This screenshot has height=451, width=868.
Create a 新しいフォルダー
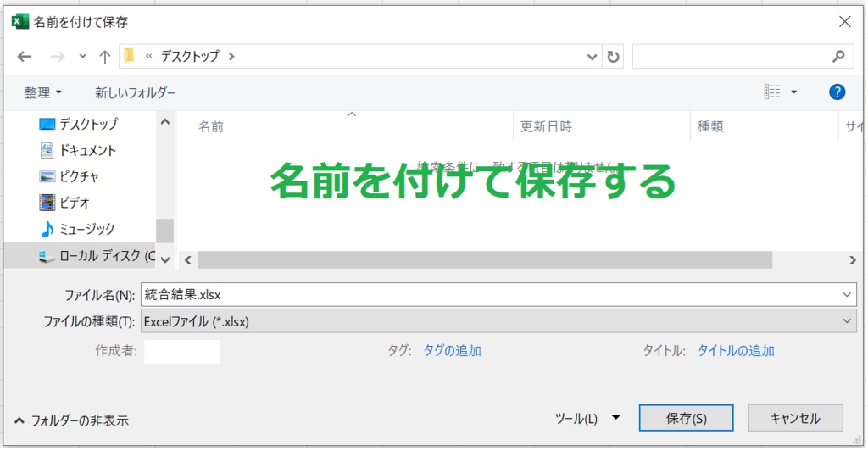point(135,92)
